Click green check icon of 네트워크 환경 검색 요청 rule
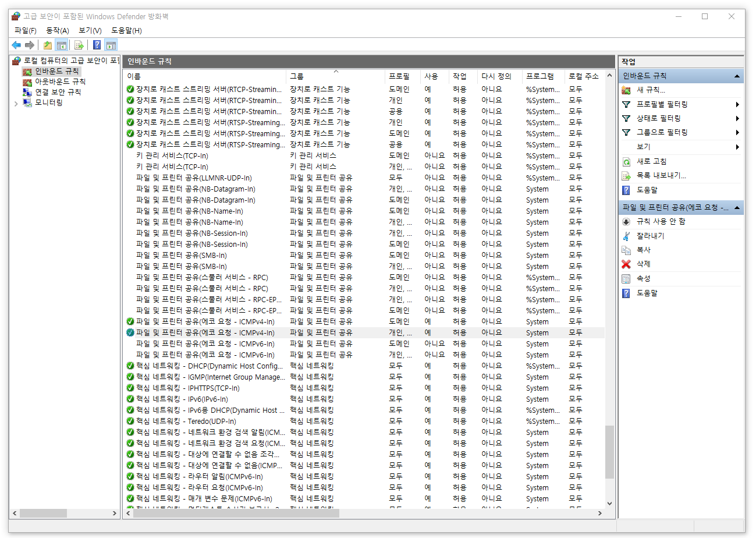756x538 pixels. 130,444
